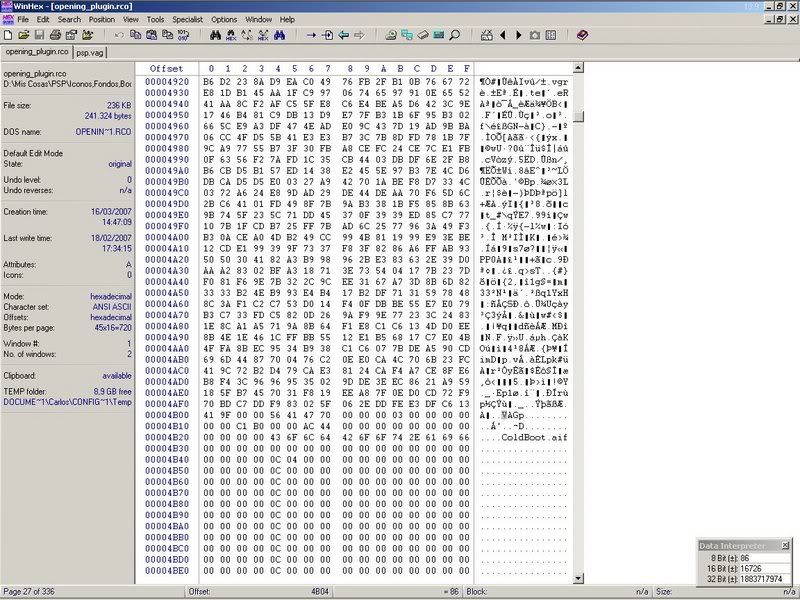Click offset row 00004B00

[x=167, y=415]
